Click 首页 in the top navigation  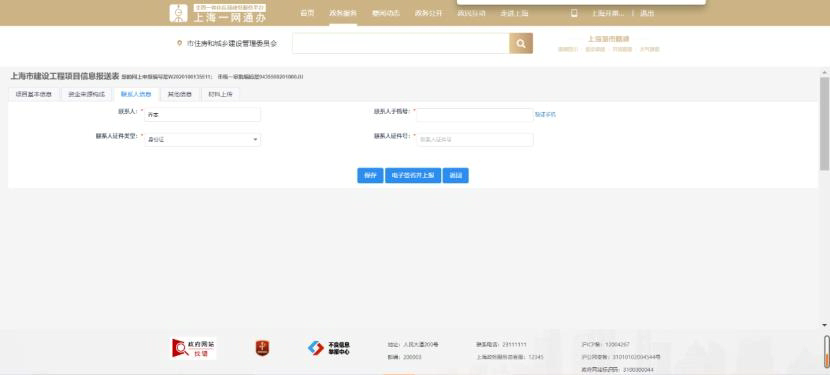(307, 14)
